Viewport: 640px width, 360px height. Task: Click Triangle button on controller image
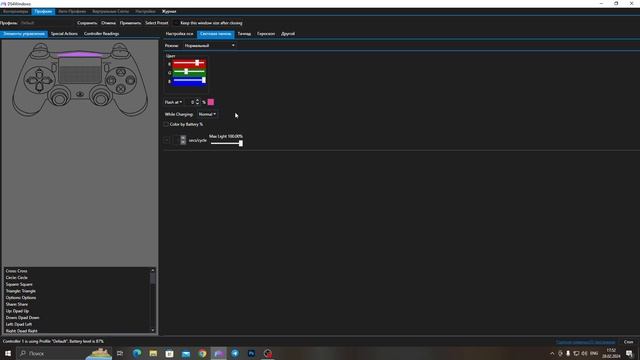pyautogui.click(x=120, y=72)
